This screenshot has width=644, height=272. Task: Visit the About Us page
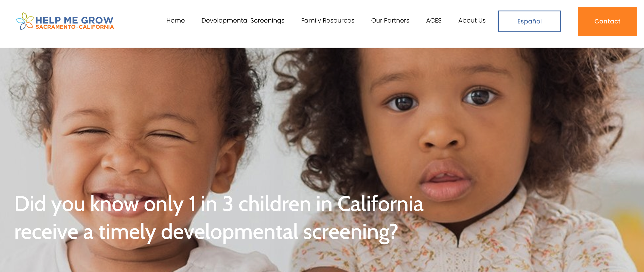(472, 20)
